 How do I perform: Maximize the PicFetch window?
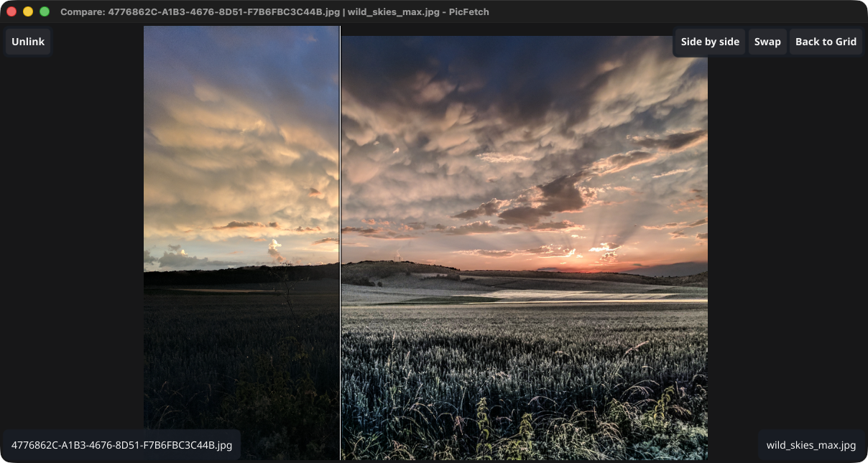(45, 11)
